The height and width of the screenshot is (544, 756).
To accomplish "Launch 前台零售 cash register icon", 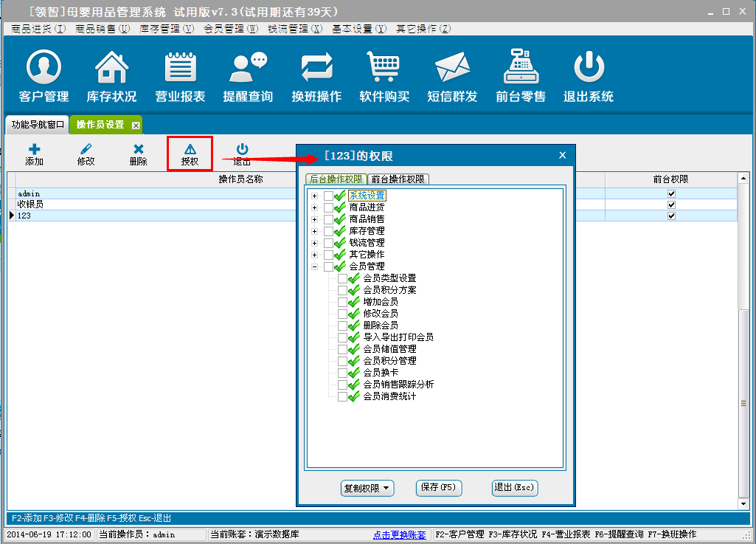I will coord(521,77).
